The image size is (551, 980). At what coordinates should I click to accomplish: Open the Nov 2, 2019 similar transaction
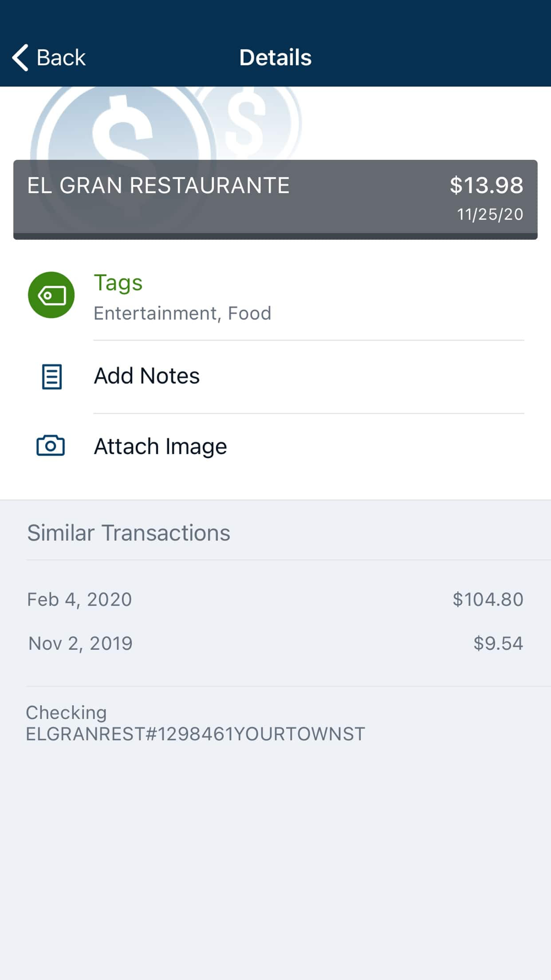pyautogui.click(x=80, y=643)
